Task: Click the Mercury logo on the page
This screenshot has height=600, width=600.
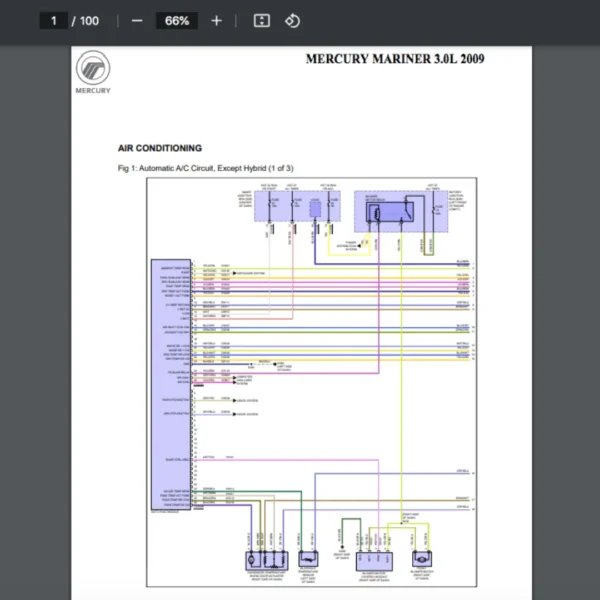Action: 93,70
